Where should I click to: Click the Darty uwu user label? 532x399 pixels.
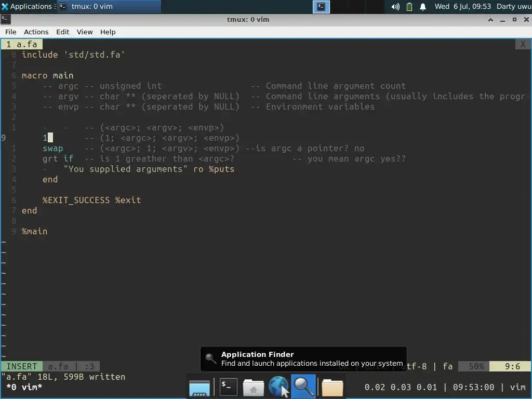pos(514,6)
